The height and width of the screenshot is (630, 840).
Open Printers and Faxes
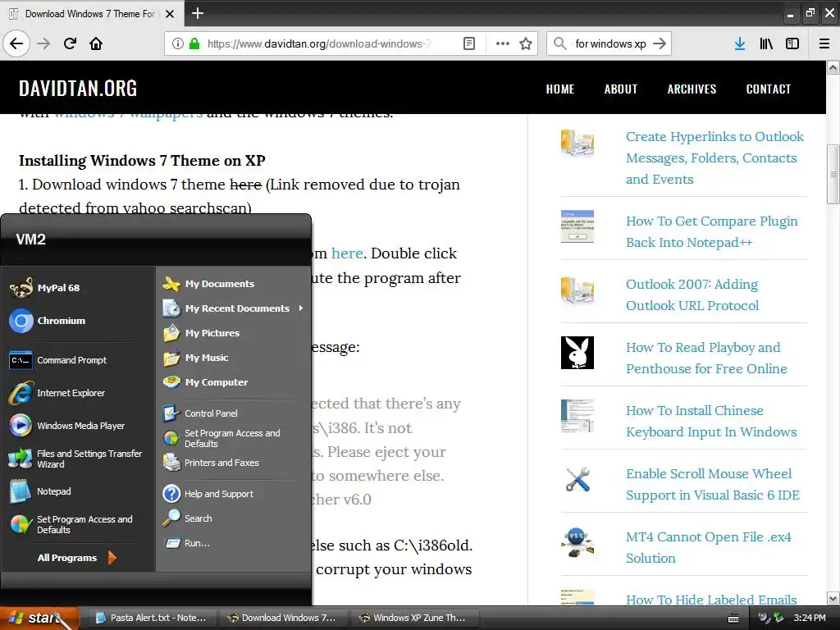click(233, 463)
